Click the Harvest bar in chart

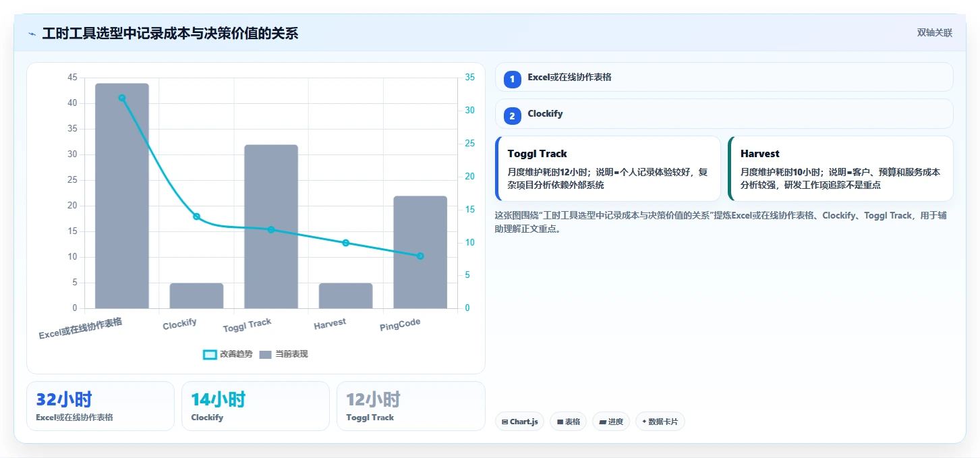point(345,295)
